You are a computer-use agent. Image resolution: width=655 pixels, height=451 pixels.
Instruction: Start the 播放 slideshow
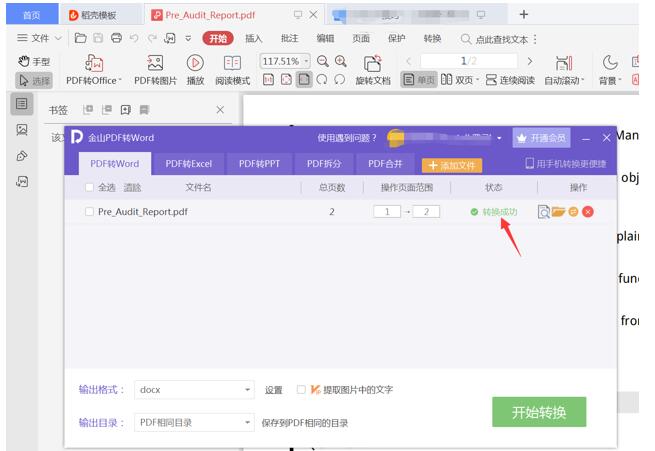(x=195, y=70)
